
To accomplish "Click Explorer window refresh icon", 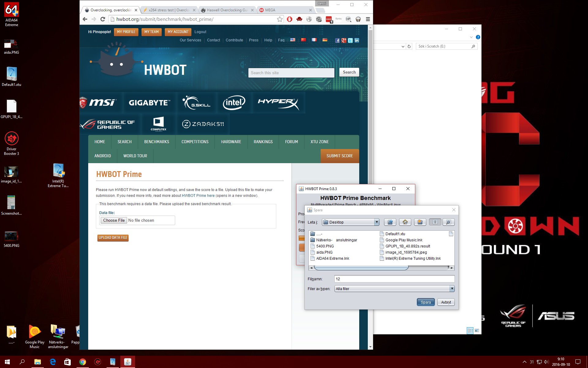I will tap(409, 46).
